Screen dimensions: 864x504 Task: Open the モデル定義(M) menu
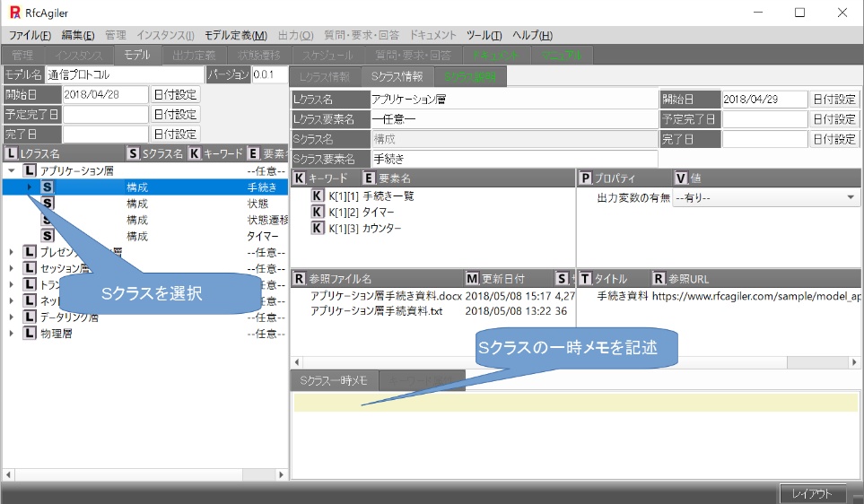(x=235, y=35)
